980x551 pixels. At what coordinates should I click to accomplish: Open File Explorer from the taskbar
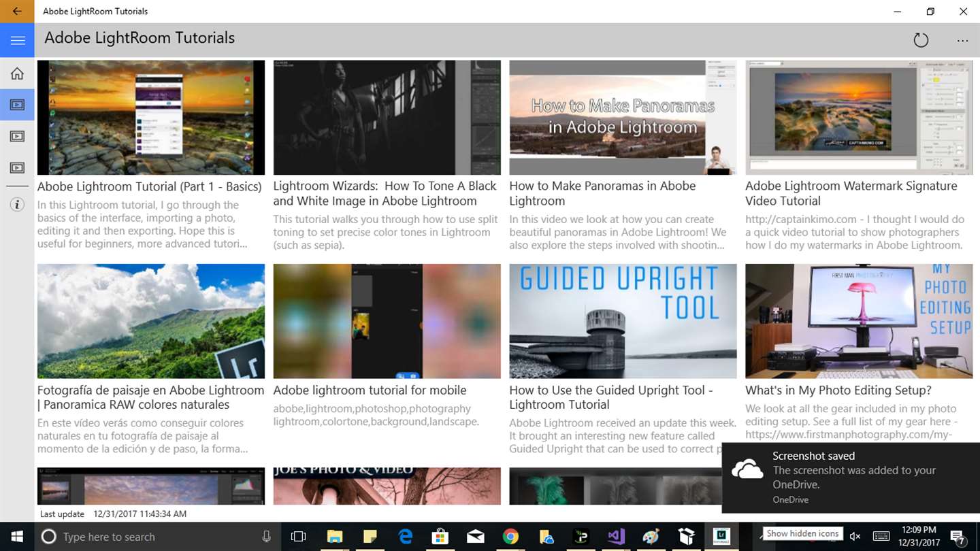tap(334, 537)
